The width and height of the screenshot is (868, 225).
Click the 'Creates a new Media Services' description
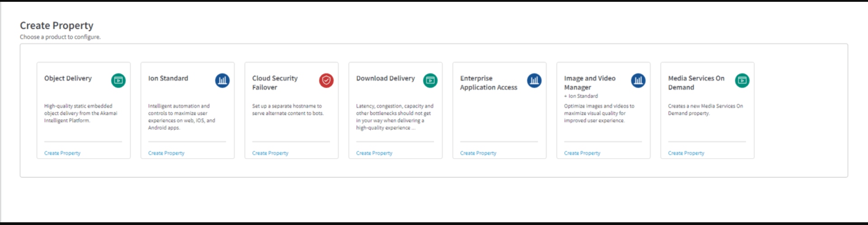[x=705, y=109]
